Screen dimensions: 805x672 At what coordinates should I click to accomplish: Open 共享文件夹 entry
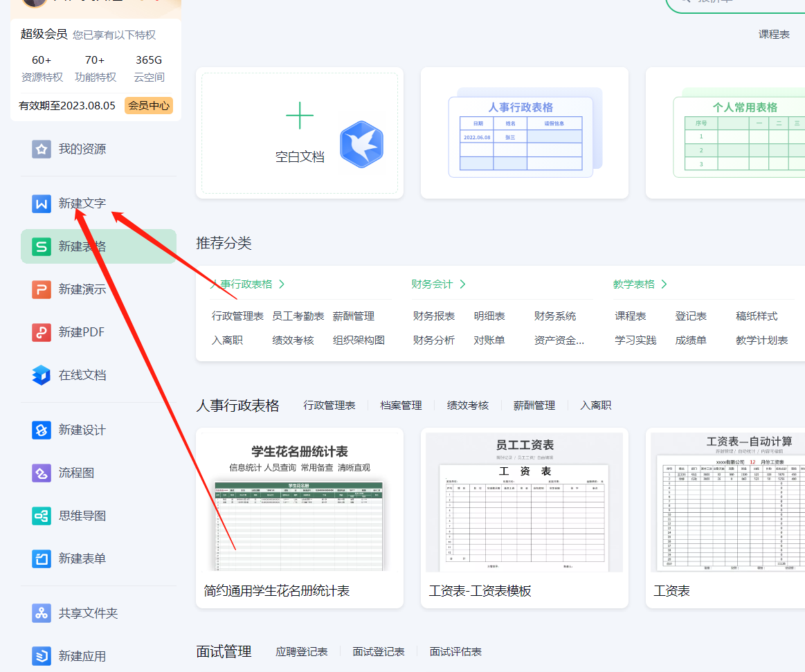click(89, 613)
